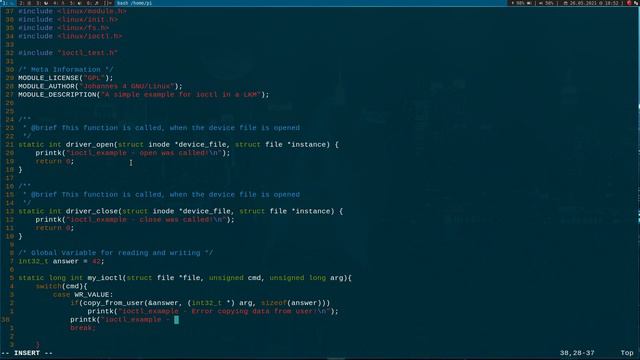Viewport: 640px width, 360px height.
Task: Click the Top scroll indicator in the status line
Action: click(x=627, y=353)
